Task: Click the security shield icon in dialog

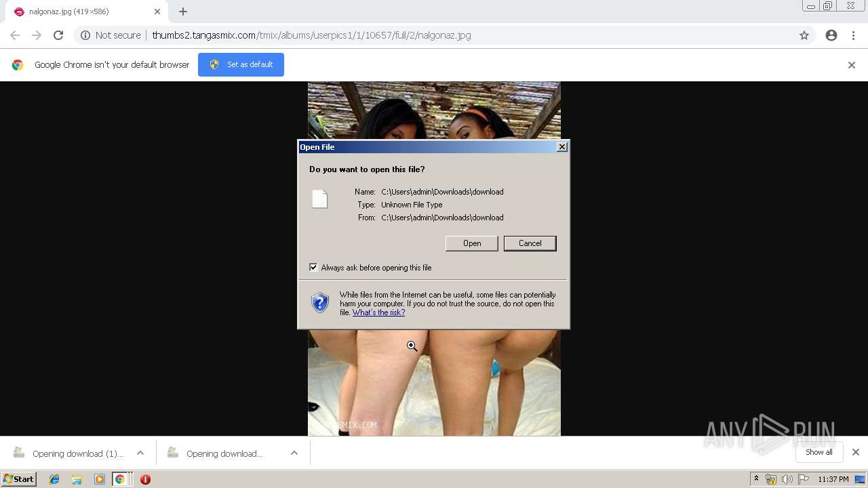Action: (x=320, y=302)
